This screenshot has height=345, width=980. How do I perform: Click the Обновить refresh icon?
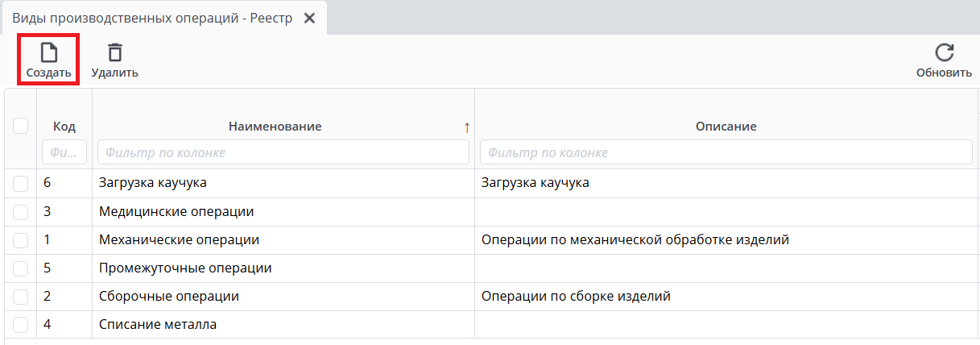point(944,53)
